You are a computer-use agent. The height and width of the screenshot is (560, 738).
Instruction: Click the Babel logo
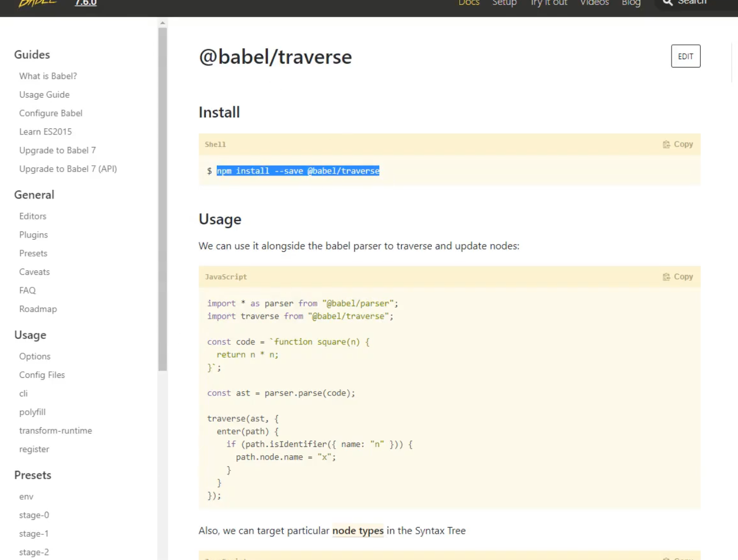coord(37,3)
